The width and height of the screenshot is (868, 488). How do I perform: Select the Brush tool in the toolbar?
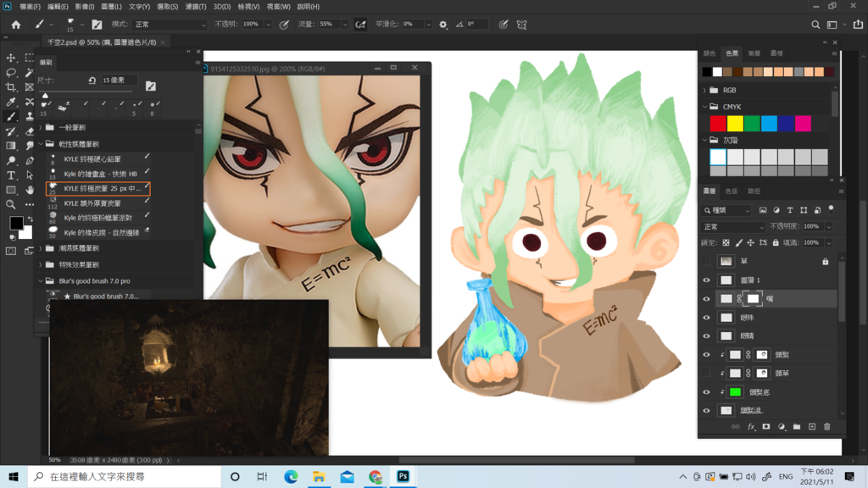click(x=10, y=116)
